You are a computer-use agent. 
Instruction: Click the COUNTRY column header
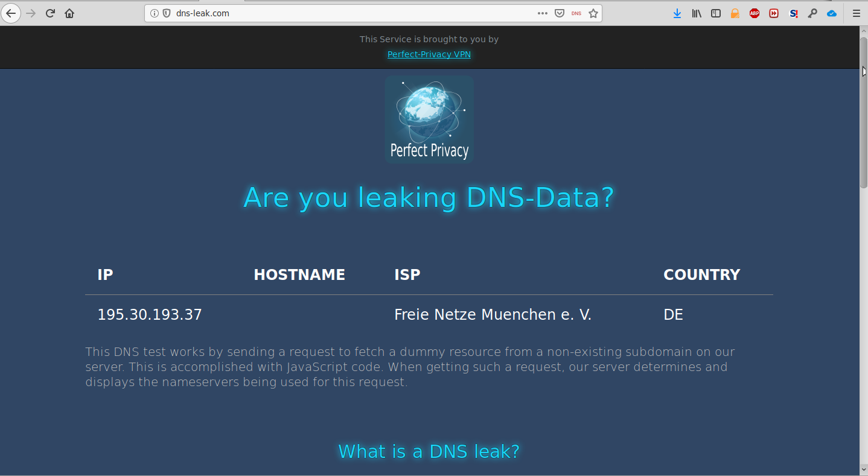pos(701,274)
